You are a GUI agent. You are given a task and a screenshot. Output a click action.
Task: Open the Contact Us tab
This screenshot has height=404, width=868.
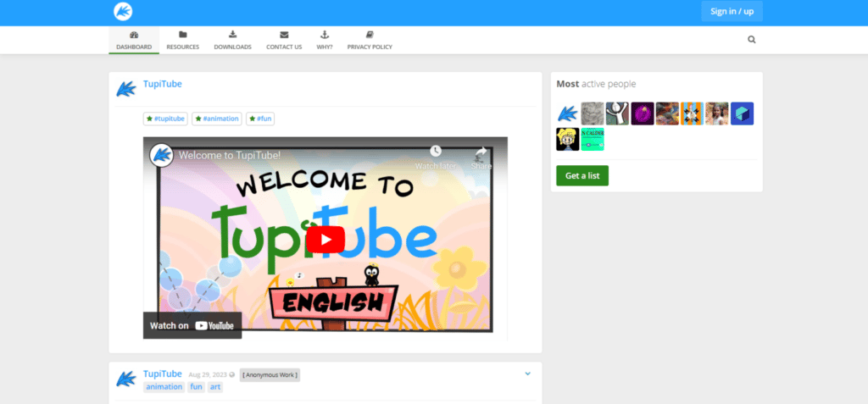[x=284, y=40]
